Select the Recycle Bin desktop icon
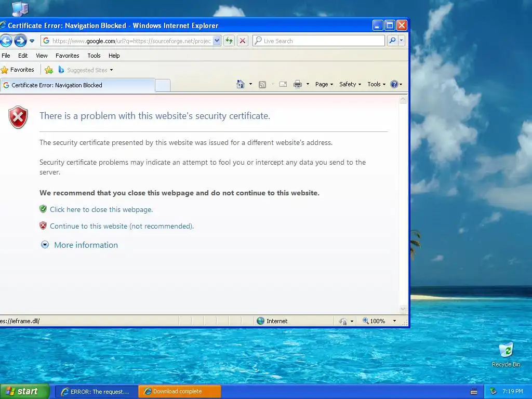532x399 pixels. tap(506, 355)
